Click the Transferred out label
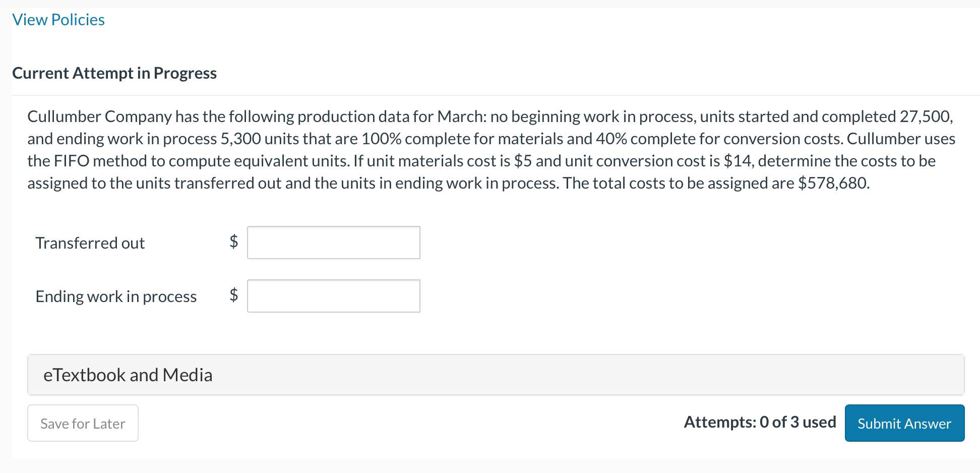This screenshot has width=980, height=473. [90, 243]
